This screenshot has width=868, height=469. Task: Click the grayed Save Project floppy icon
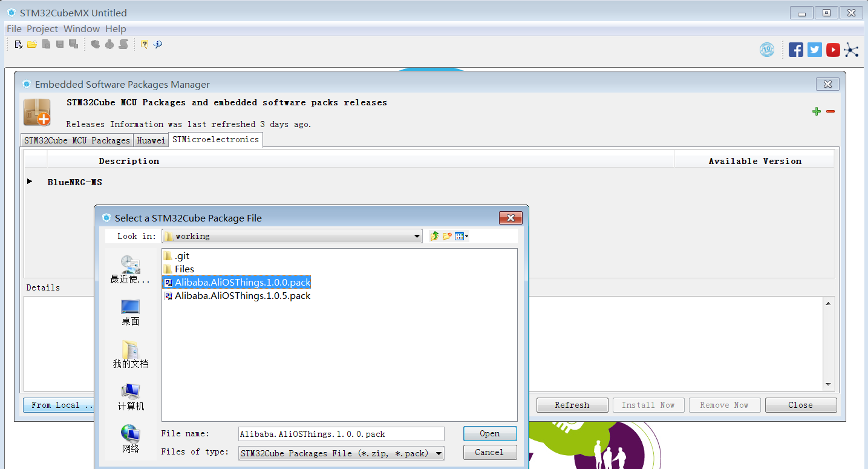click(60, 44)
